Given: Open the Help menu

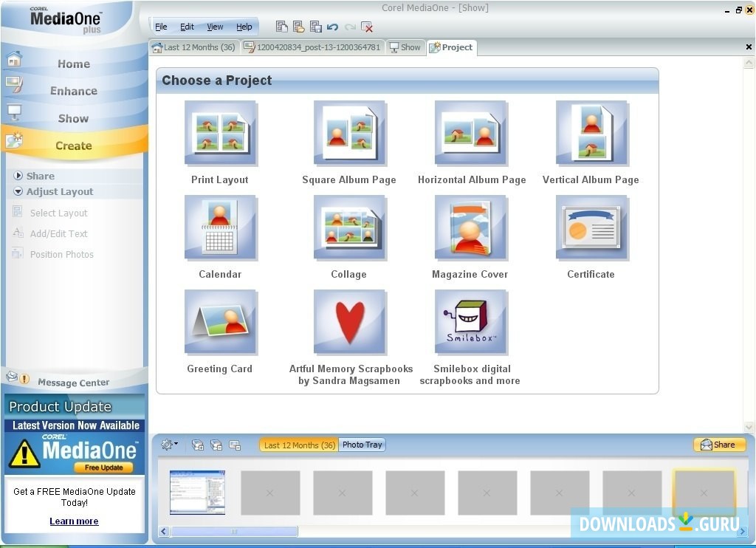Looking at the screenshot, I should tap(244, 27).
